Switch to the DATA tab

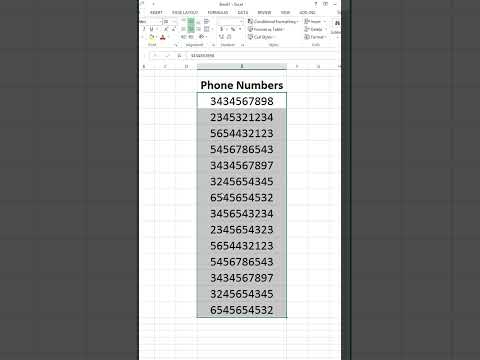[243, 12]
